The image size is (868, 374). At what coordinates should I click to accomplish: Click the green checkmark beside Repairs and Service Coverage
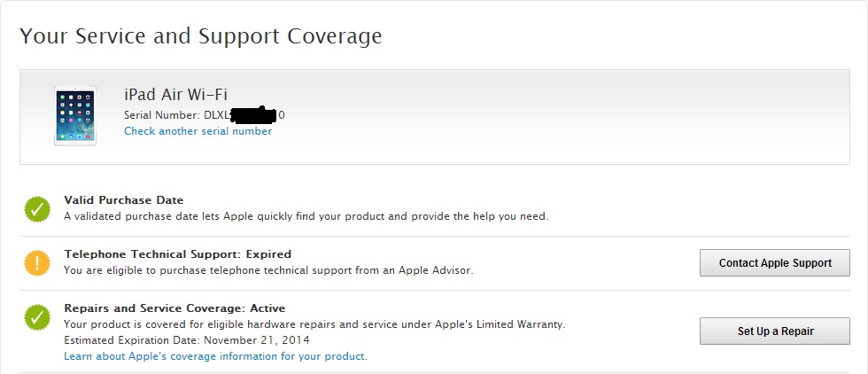click(x=37, y=317)
